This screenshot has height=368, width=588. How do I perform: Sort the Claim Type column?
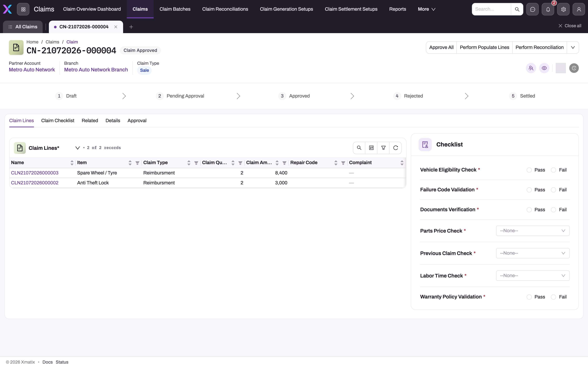pyautogui.click(x=189, y=163)
